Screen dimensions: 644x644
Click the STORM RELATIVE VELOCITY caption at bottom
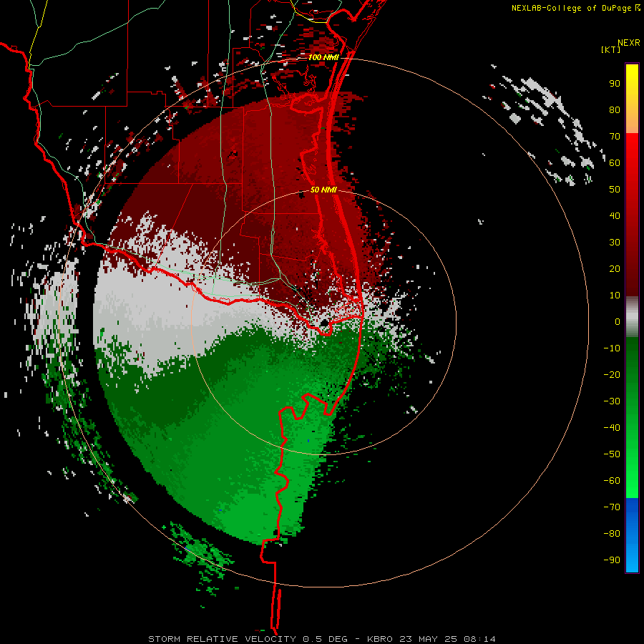(321, 639)
